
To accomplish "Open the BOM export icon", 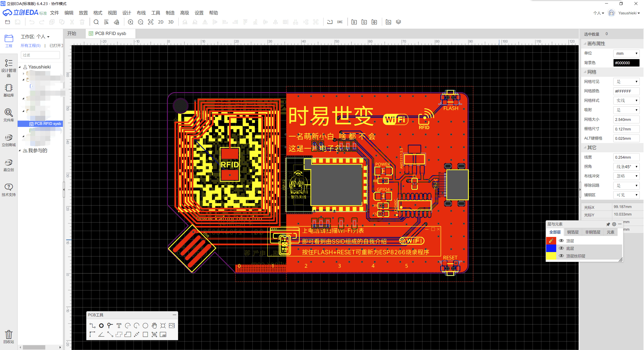I will (354, 22).
